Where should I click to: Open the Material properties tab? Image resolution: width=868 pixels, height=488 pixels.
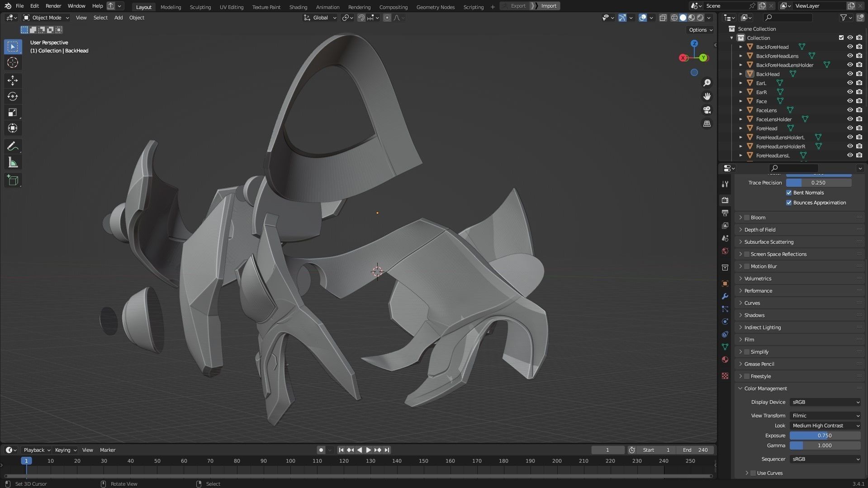(725, 360)
